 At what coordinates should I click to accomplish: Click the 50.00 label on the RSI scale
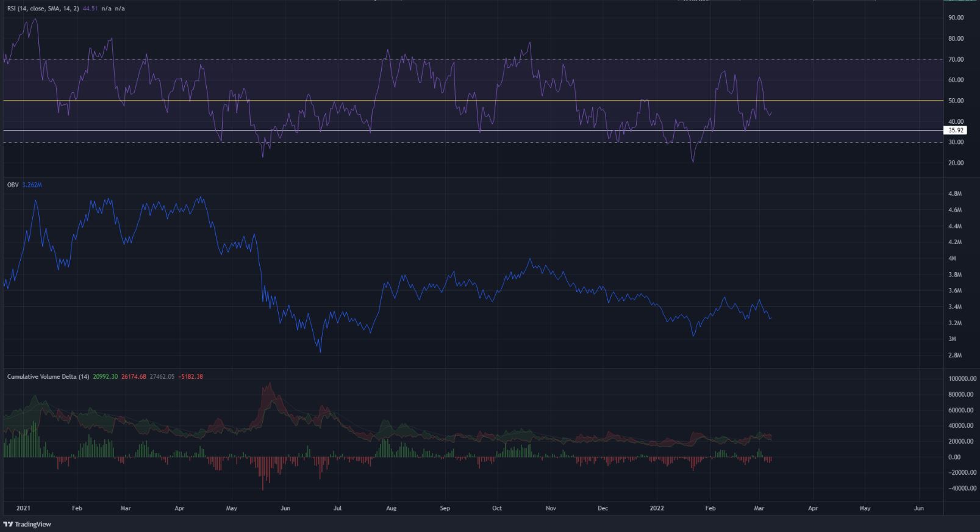(956, 101)
